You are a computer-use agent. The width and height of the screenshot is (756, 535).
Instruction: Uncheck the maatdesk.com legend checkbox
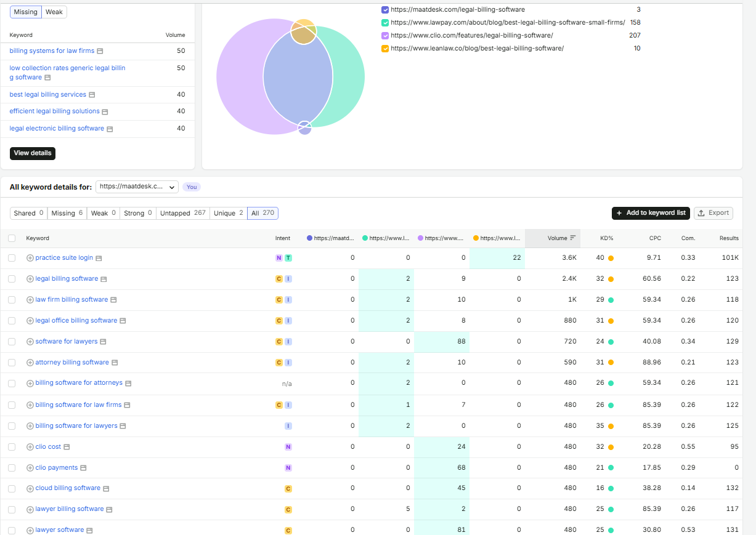click(385, 10)
